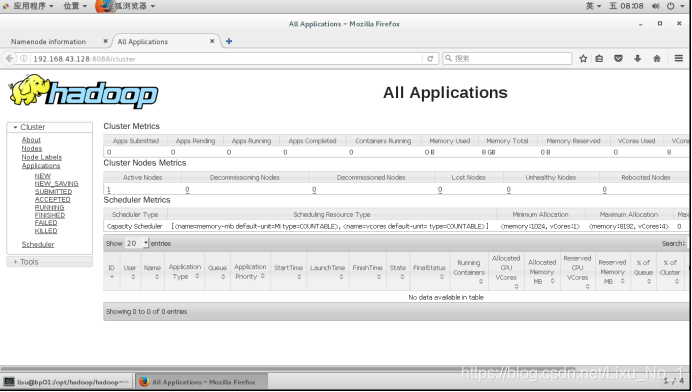Image resolution: width=692 pixels, height=392 pixels.
Task: Sort table by StartTime column
Action: (x=288, y=271)
